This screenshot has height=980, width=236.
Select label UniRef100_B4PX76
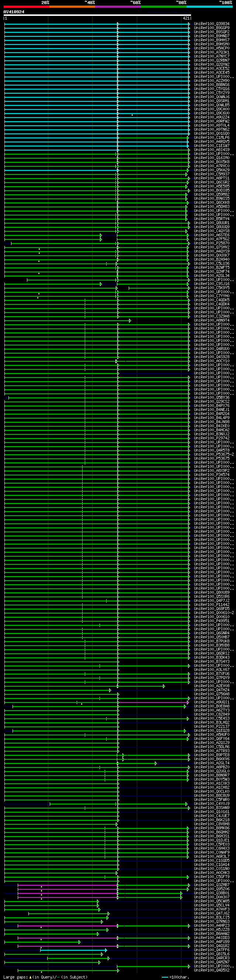click(212, 405)
